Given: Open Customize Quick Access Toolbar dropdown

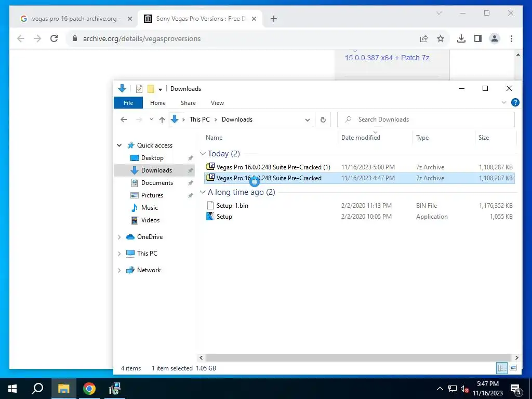Looking at the screenshot, I should coord(160,89).
